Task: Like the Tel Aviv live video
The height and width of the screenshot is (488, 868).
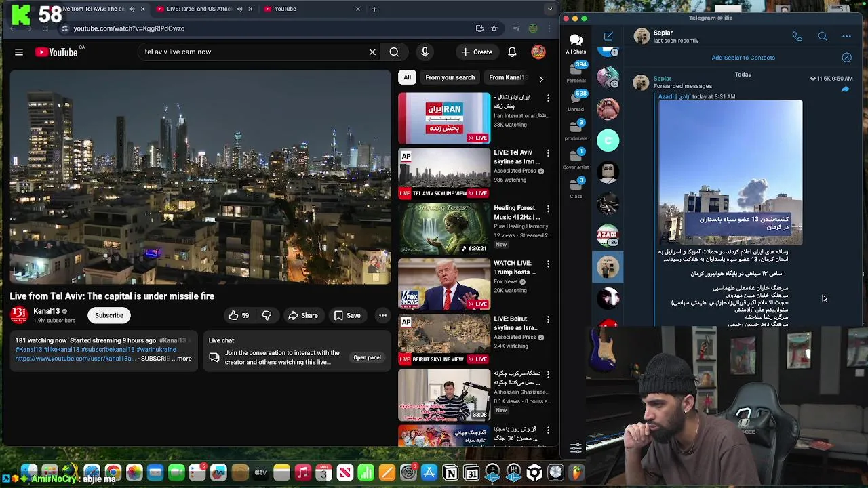Action: [238, 315]
